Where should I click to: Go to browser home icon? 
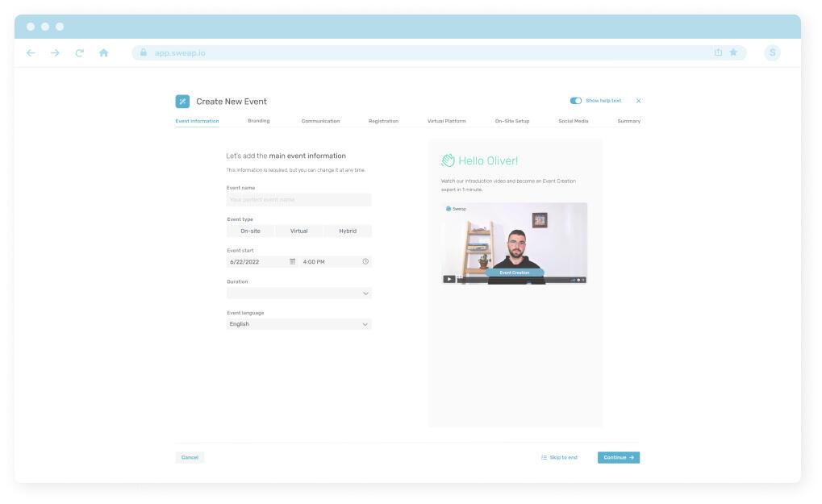tap(103, 53)
